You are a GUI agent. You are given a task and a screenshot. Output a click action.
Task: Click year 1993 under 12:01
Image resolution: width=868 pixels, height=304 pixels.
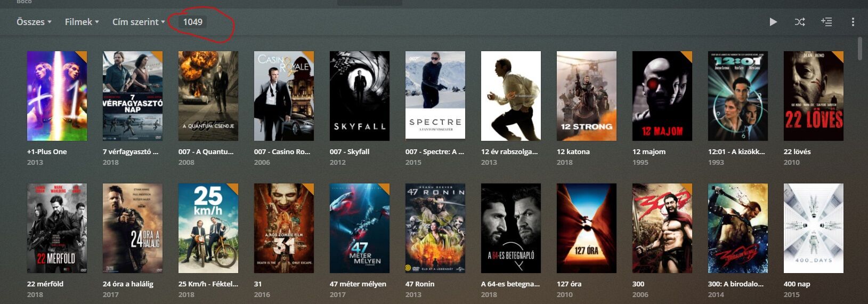click(716, 162)
